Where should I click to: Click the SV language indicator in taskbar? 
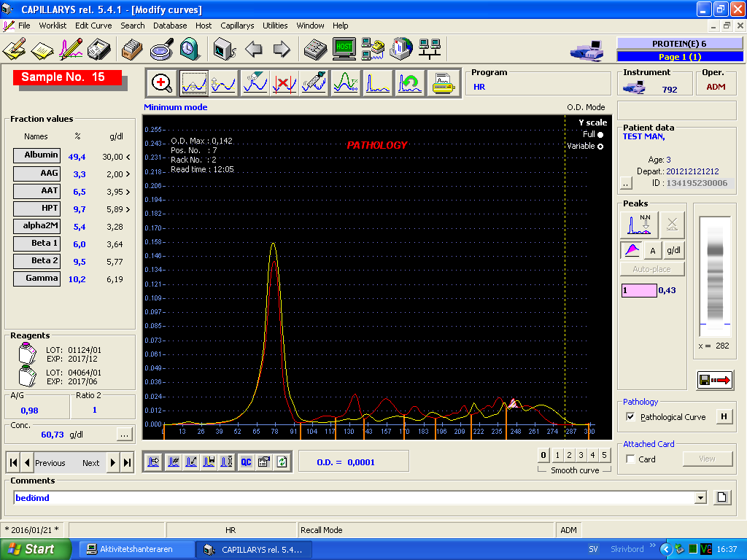pyautogui.click(x=593, y=550)
